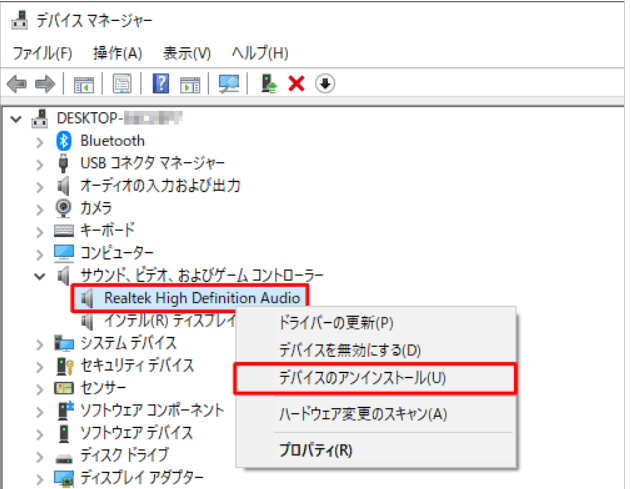Choose デバイスのアンインストール(U) menu entry
Viewport: 630px width, 489px height.
pyautogui.click(x=376, y=378)
